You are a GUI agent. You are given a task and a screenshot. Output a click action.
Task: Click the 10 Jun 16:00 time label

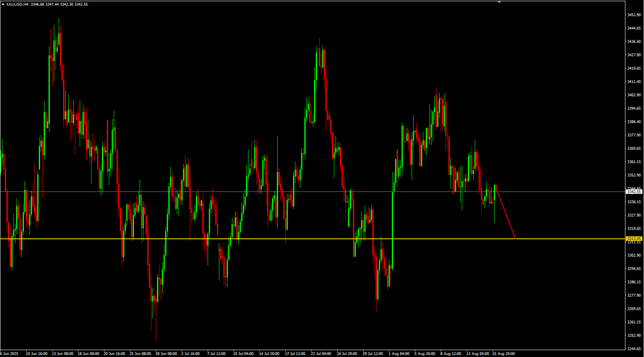36,354
